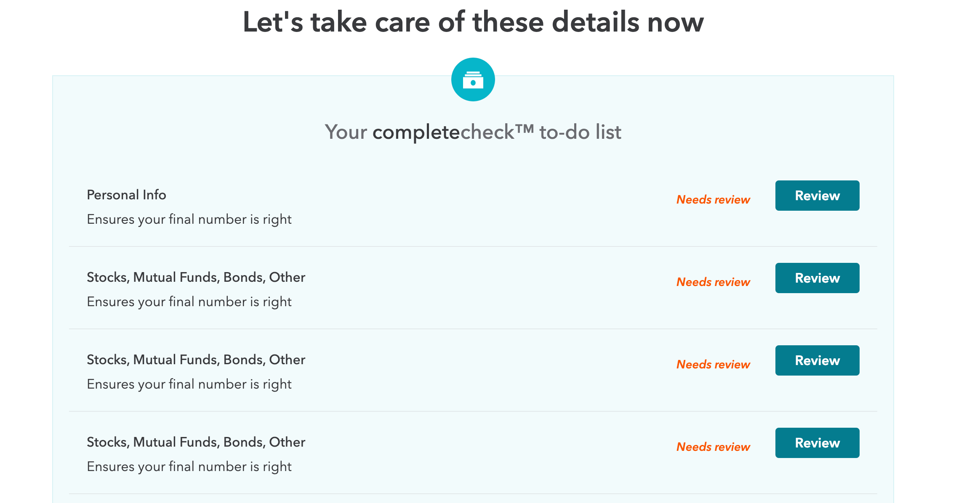Open the Personal Info to-do item
This screenshot has width=980, height=503.
click(126, 195)
